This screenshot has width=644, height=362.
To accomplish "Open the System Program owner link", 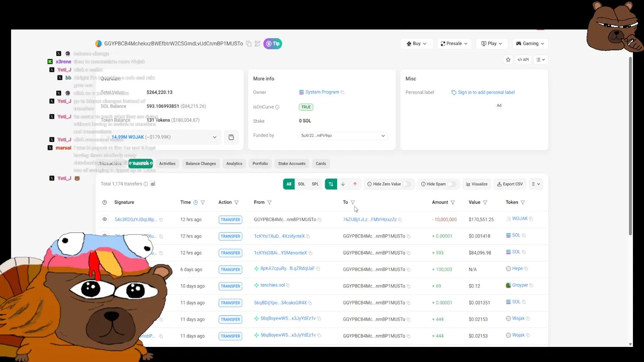I will click(322, 92).
